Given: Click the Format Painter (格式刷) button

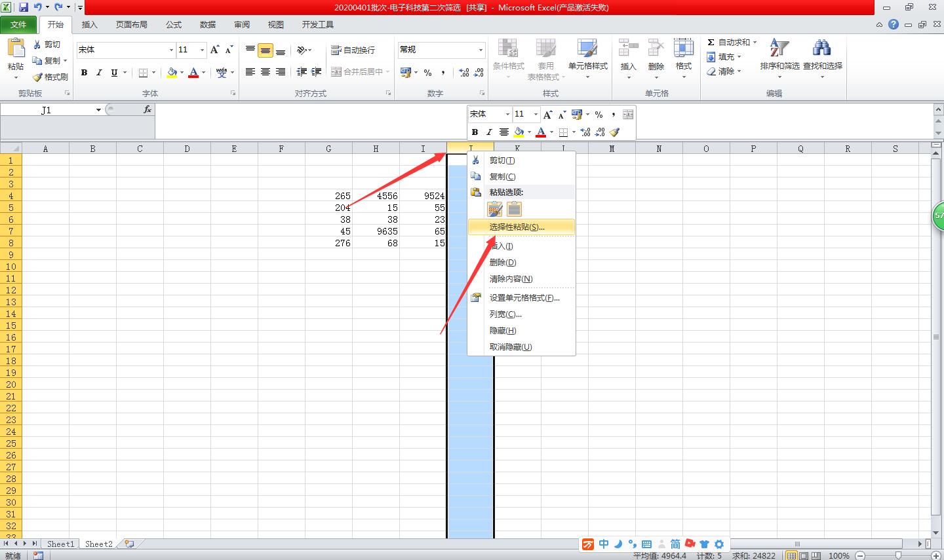Looking at the screenshot, I should point(50,77).
